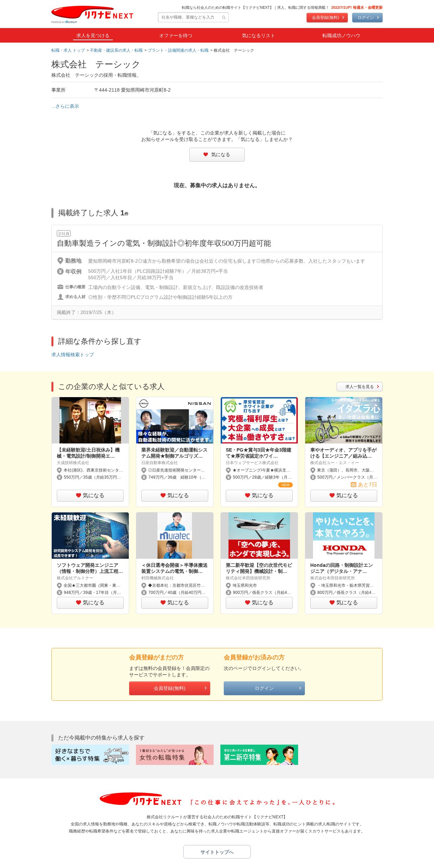
Task: Click yen salary icon on 日産自動車 card
Action: [144, 477]
